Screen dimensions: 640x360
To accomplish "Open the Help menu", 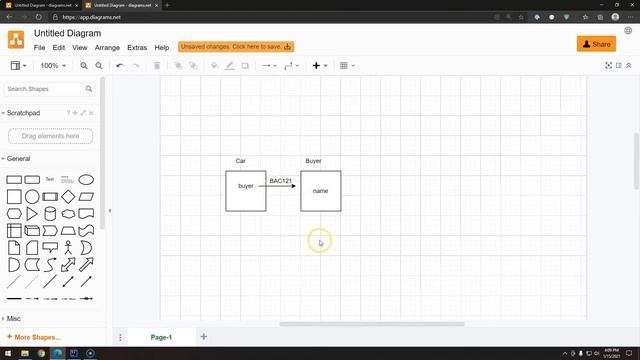I will tap(162, 48).
